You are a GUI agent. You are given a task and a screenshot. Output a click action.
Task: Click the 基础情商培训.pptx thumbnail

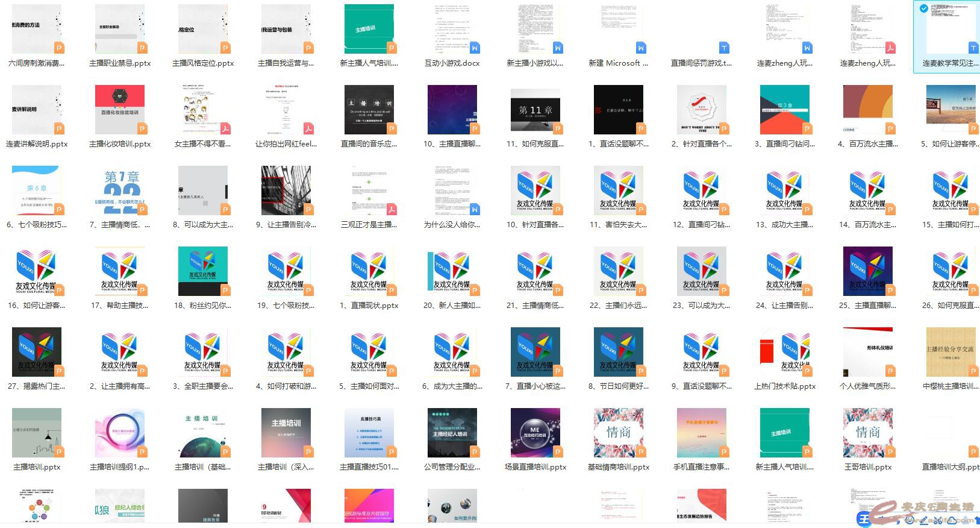619,433
